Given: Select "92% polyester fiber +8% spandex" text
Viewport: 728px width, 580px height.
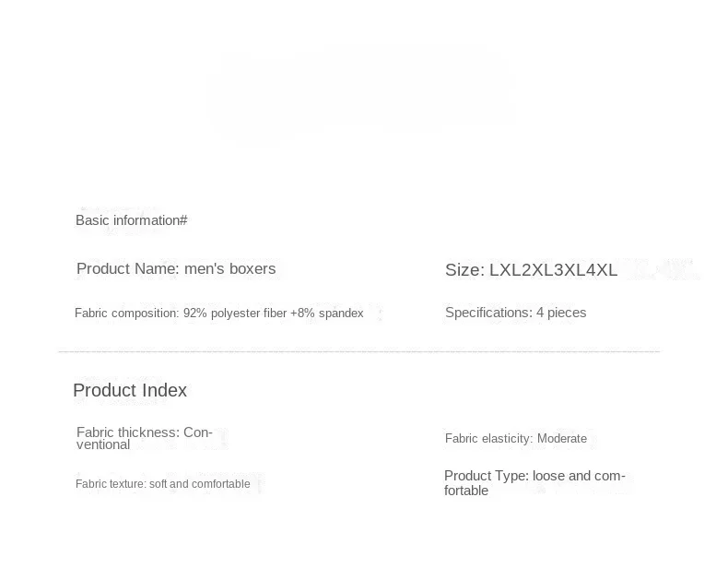Looking at the screenshot, I should pyautogui.click(x=273, y=314).
